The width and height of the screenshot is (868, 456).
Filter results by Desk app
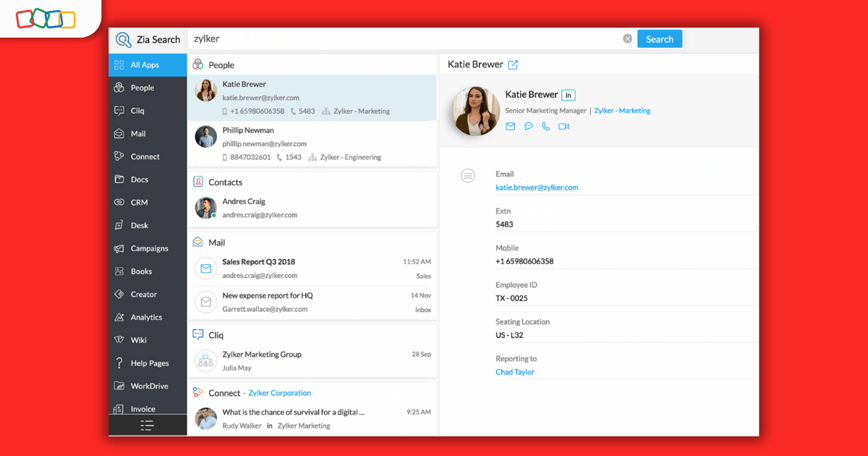pyautogui.click(x=148, y=225)
